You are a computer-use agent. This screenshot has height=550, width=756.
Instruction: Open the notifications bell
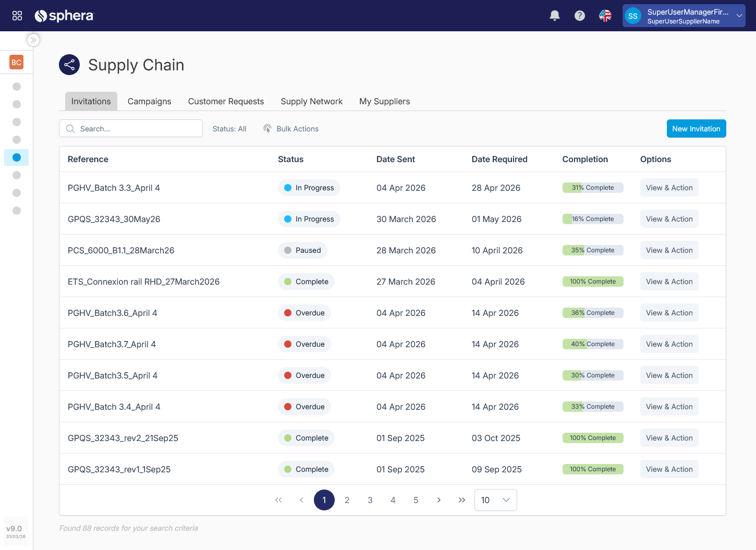555,16
